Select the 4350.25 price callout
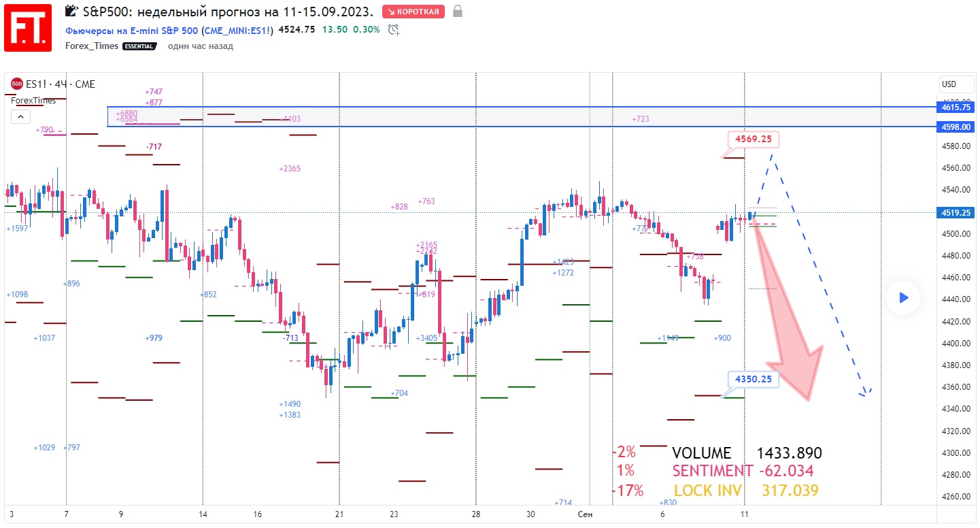 tap(753, 380)
